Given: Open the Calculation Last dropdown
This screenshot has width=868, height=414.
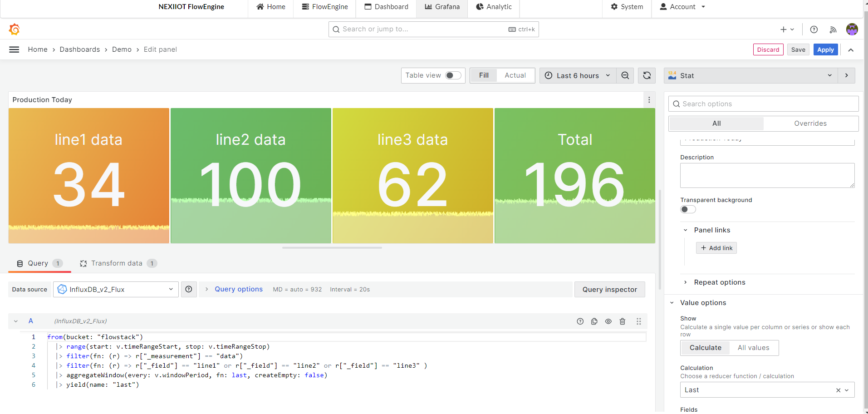Looking at the screenshot, I should (767, 390).
